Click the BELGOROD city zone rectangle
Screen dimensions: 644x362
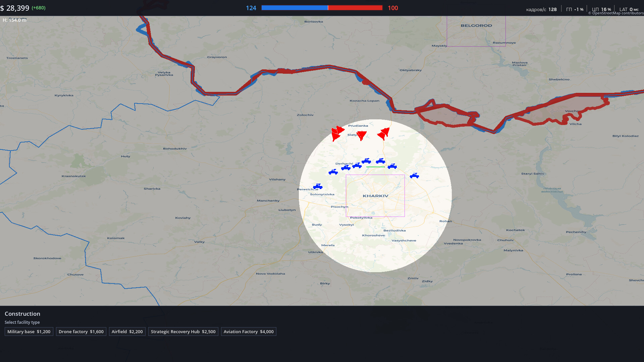476,32
